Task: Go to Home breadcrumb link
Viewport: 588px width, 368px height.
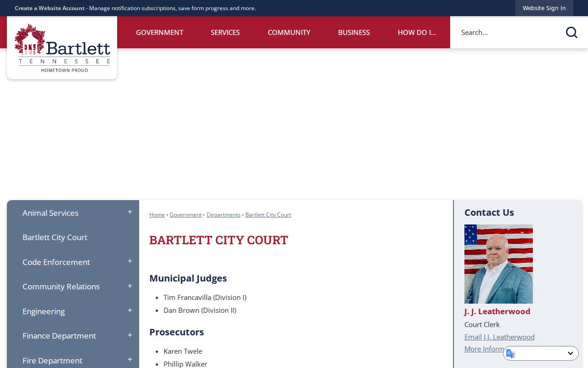Action: coord(157,215)
